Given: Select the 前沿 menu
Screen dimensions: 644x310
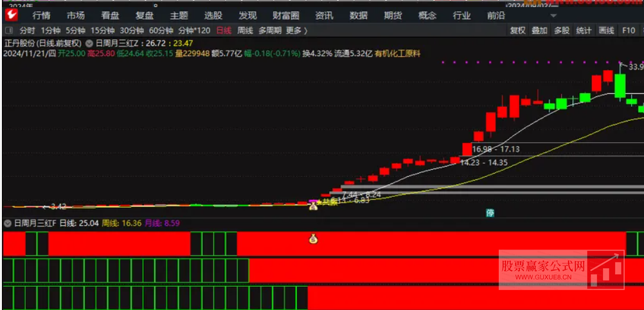Looking at the screenshot, I should click(496, 16).
